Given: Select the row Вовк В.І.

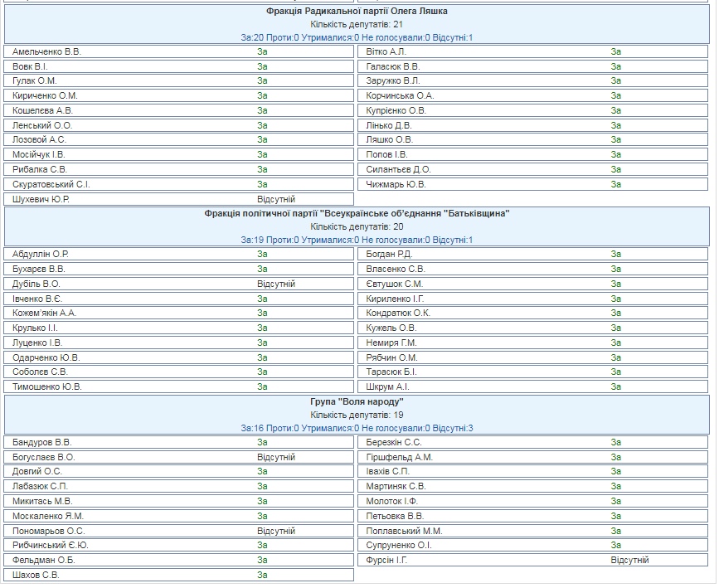Looking at the screenshot, I should tap(179, 66).
